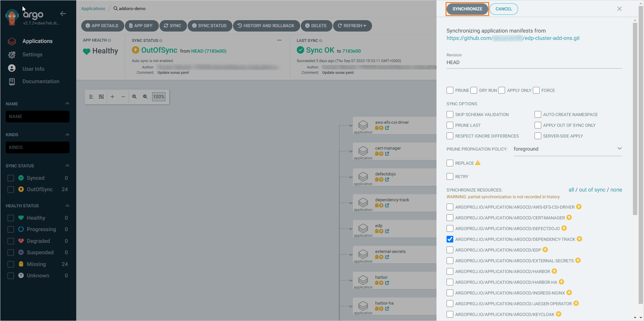Open HISTORY AND ROLLBACK
This screenshot has width=644, height=321.
266,26
